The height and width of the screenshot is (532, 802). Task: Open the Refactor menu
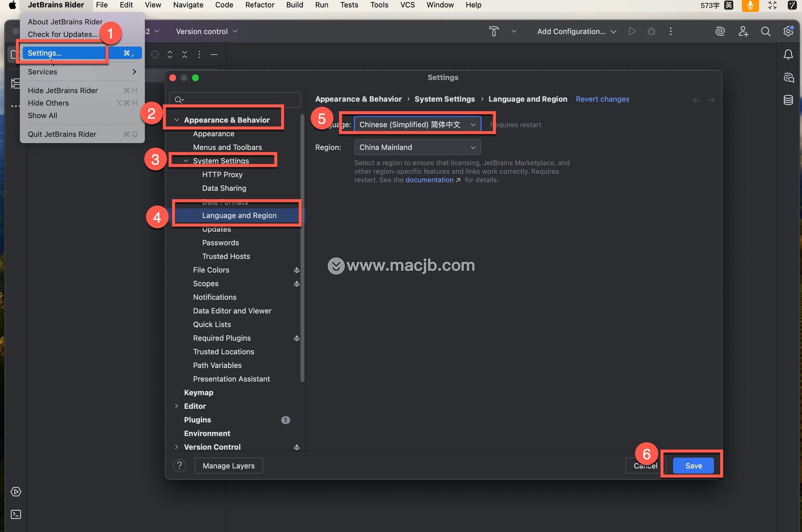click(259, 5)
